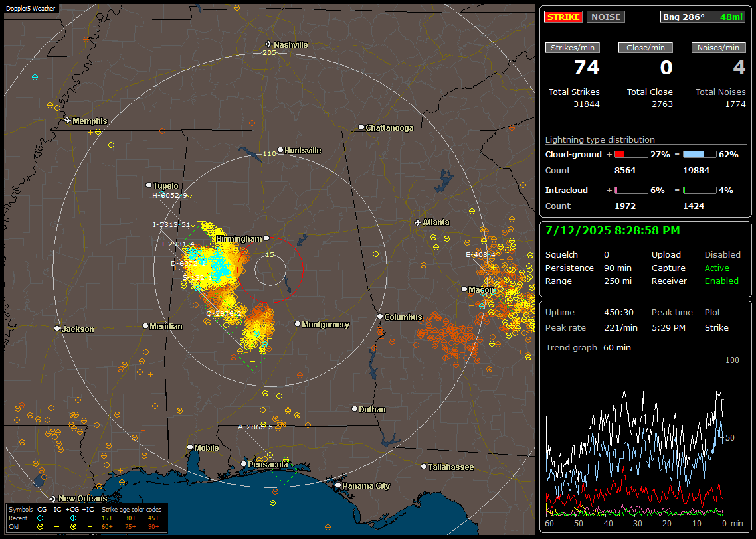Click the positive intracloud pink percentage bar
Screen dimensions: 756x539
(x=631, y=191)
